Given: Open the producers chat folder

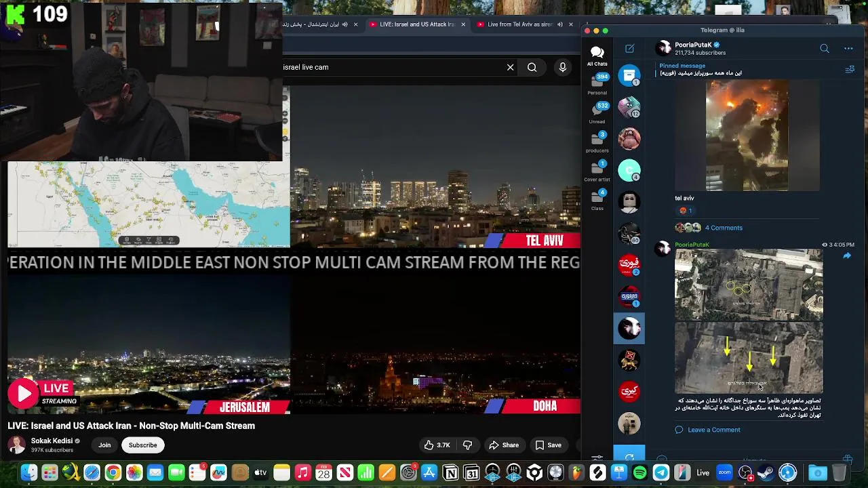Looking at the screenshot, I should (x=597, y=142).
